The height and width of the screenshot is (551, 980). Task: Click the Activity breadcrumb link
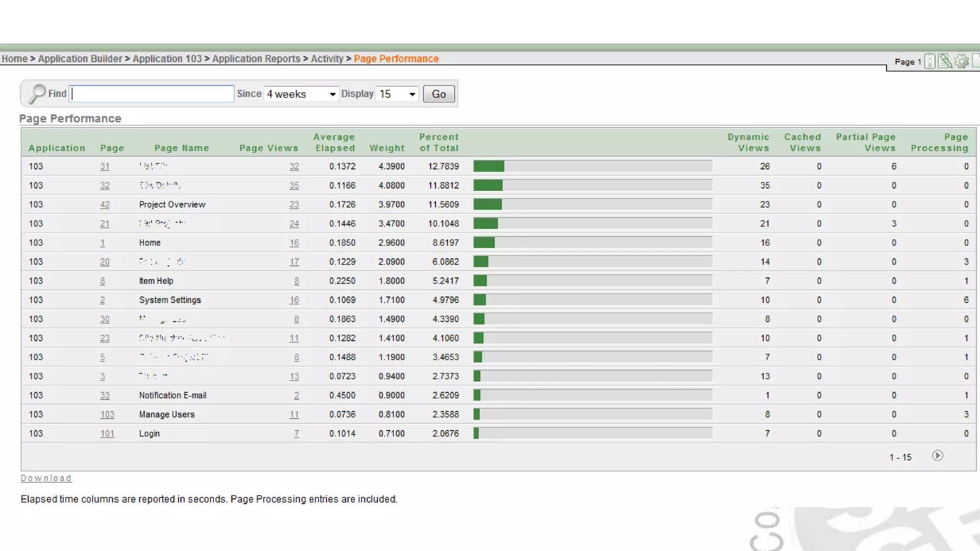tap(327, 59)
